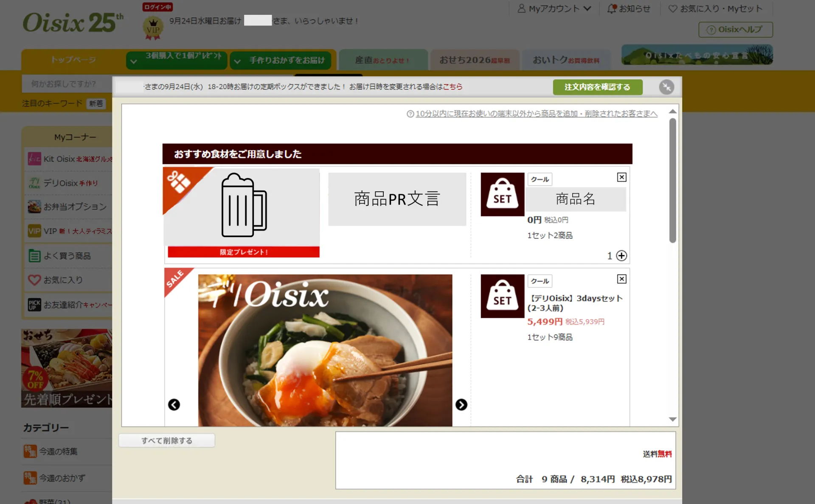Screen dimensions: 815x504
Task: Click the 5,499円 price text
Action: click(545, 322)
